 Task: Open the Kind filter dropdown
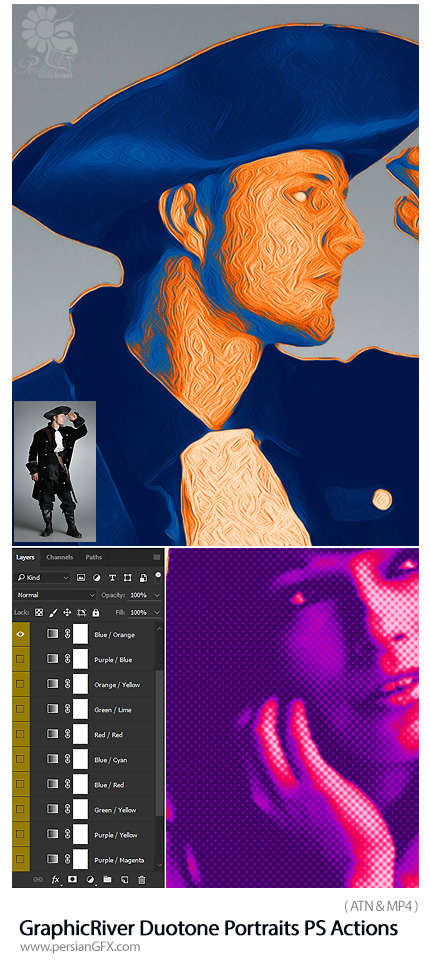point(42,578)
